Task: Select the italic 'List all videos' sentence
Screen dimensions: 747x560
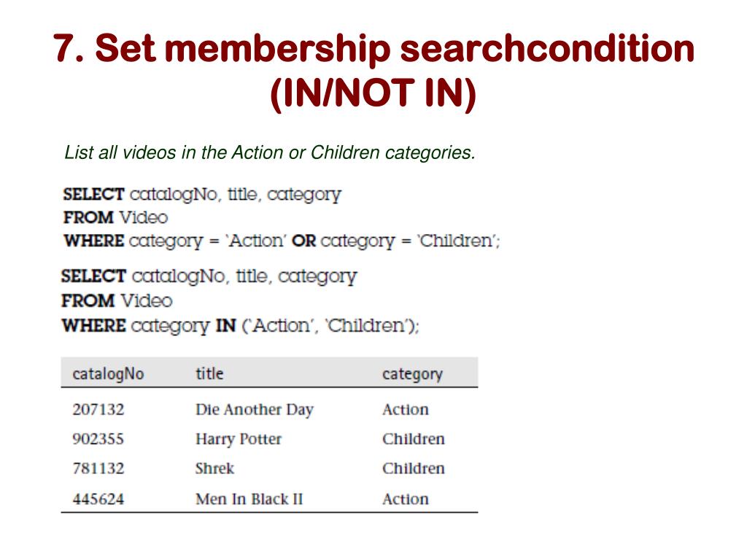Action: [x=270, y=152]
